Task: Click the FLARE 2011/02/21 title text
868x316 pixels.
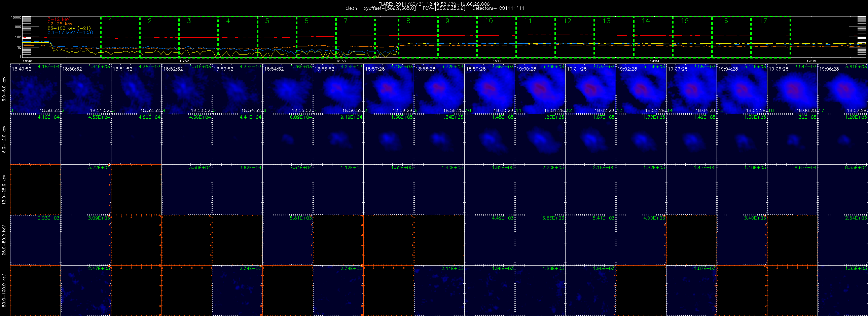Action: click(434, 4)
